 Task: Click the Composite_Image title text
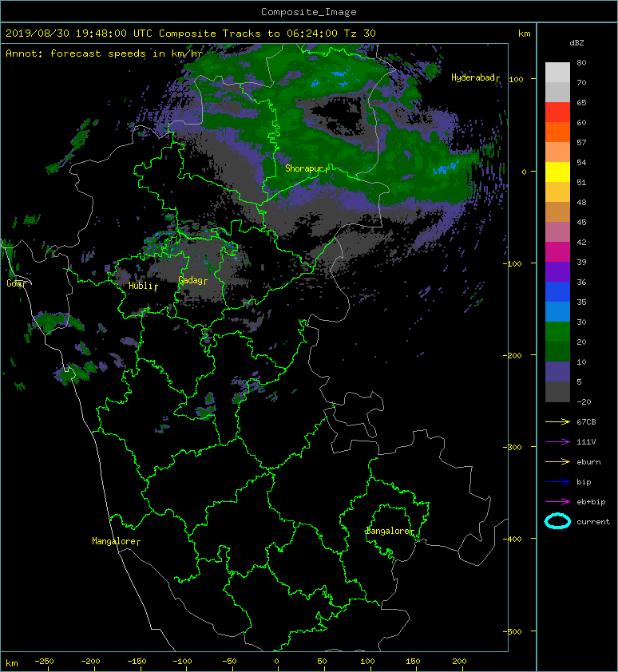point(309,12)
